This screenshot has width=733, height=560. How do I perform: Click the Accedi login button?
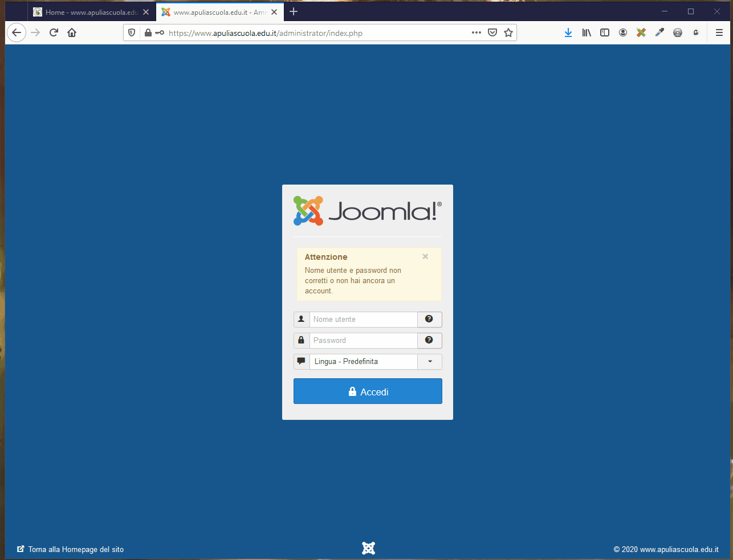click(368, 391)
